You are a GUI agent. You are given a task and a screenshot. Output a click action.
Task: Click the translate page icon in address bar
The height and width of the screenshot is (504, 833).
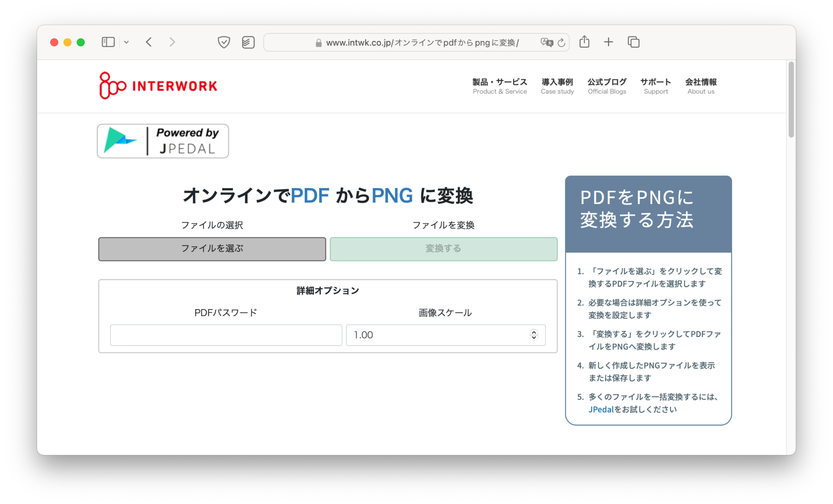(x=547, y=42)
